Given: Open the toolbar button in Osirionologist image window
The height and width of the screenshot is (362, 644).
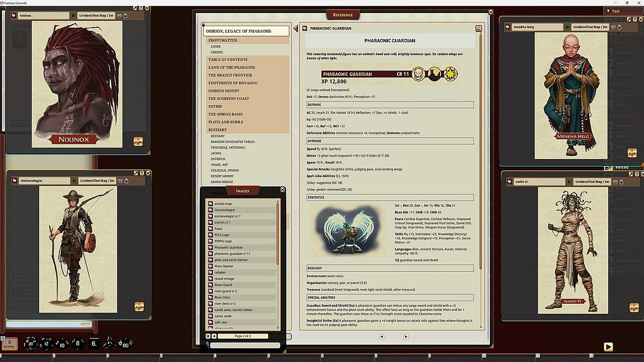Looking at the screenshot, I should click(x=139, y=307).
